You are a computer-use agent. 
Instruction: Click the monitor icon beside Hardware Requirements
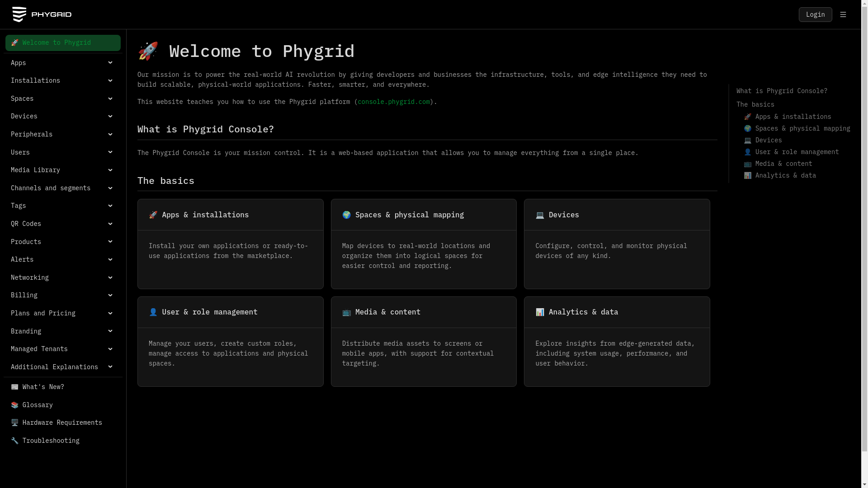[15, 422]
